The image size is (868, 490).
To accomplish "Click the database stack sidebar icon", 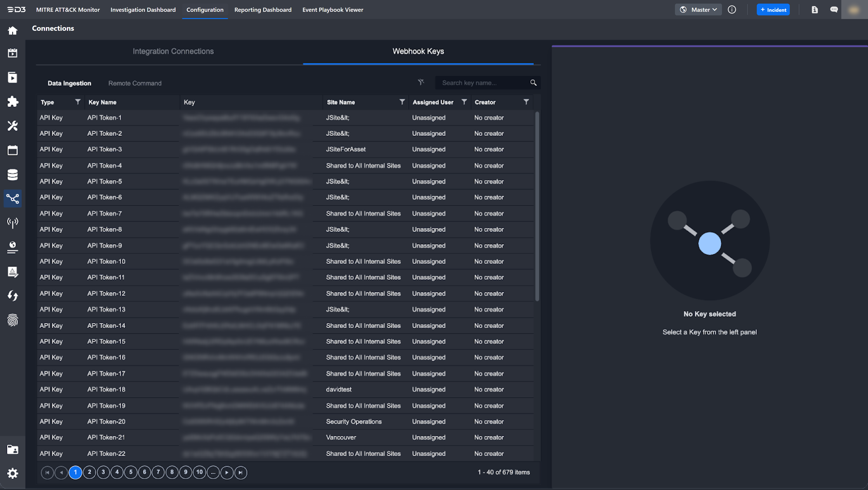I will tap(12, 175).
